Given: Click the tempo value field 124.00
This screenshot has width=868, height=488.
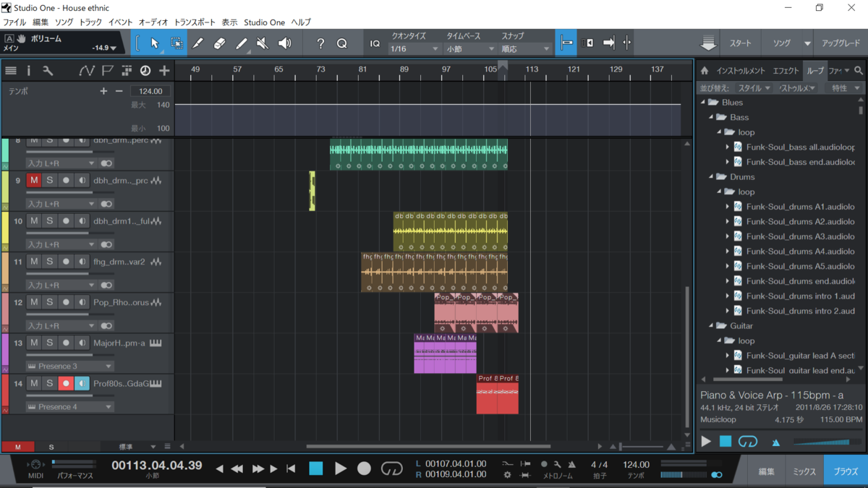Looking at the screenshot, I should coord(151,91).
